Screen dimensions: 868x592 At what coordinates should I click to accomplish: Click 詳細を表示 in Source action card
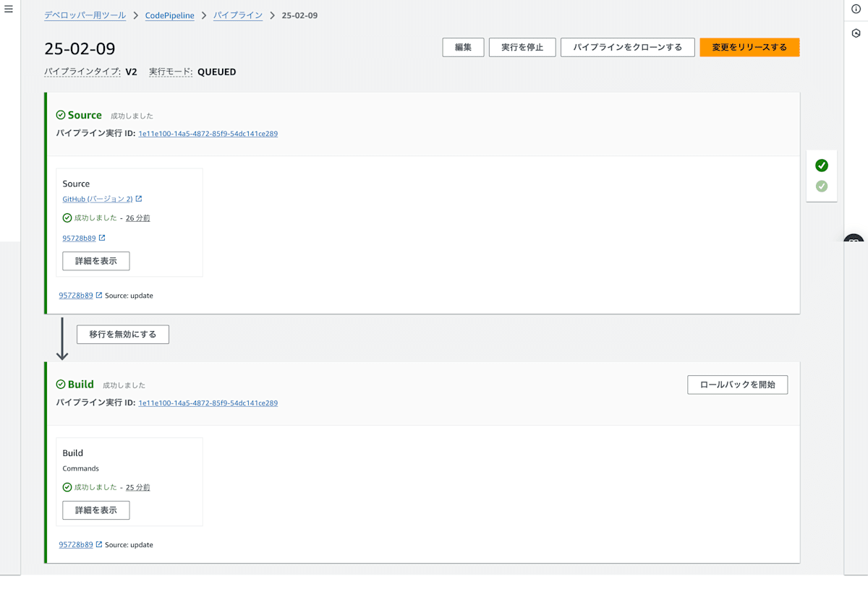pos(96,261)
